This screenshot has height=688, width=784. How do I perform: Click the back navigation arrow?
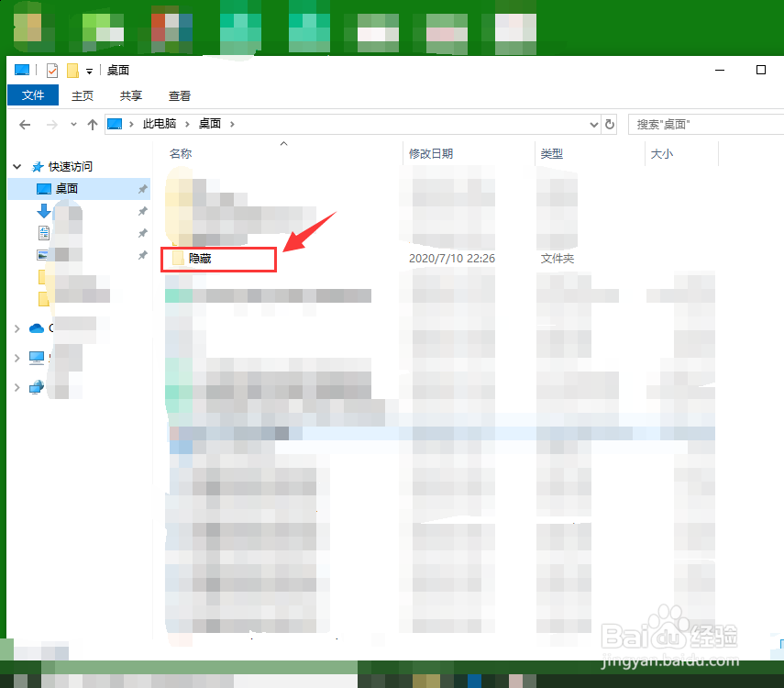25,125
